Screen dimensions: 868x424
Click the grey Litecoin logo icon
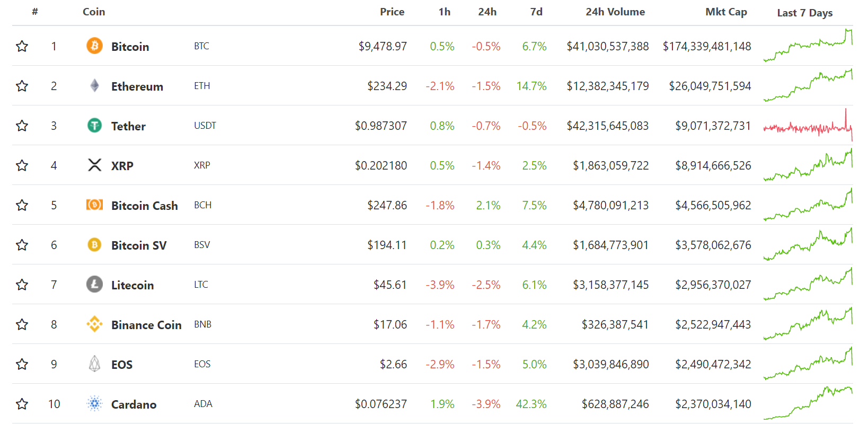(94, 284)
